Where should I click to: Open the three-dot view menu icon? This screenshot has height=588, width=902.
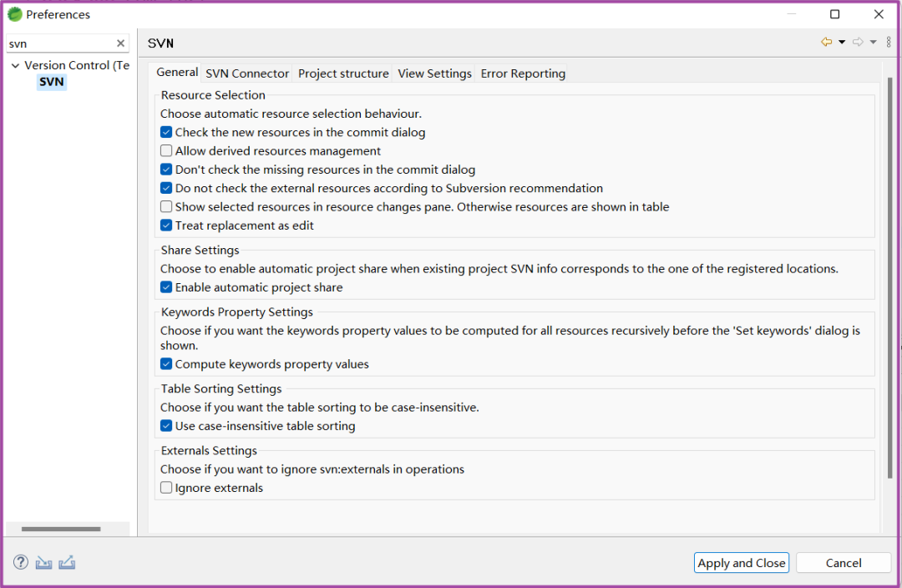pos(888,43)
